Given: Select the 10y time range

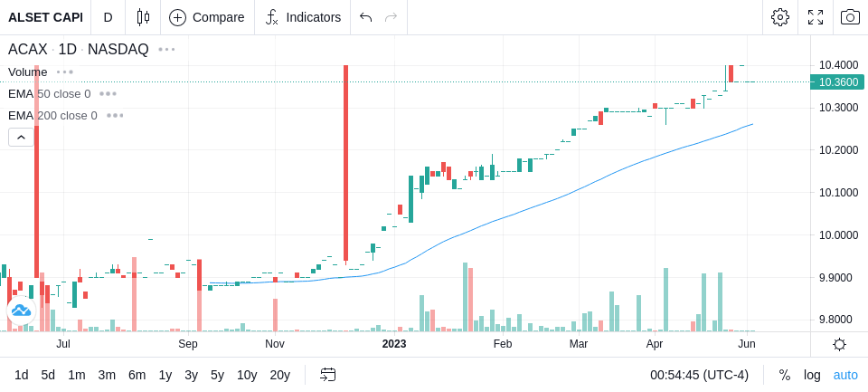Looking at the screenshot, I should point(246,376).
